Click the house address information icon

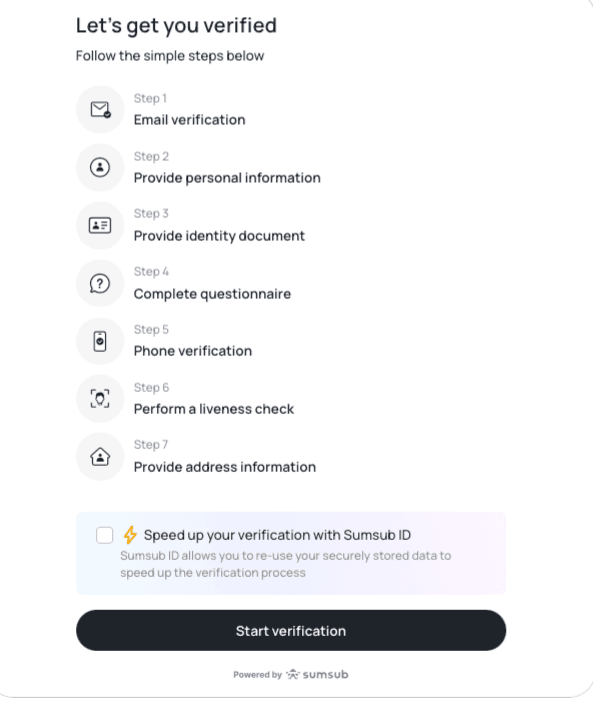pos(100,457)
